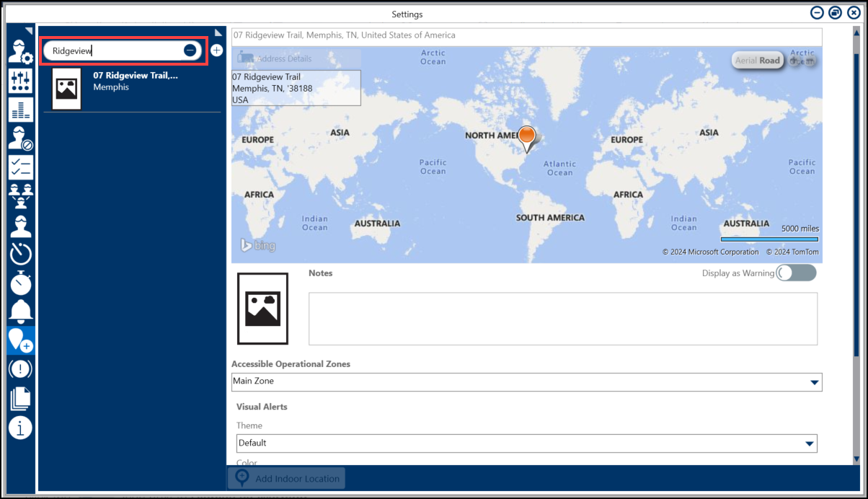Toggle the Display as Warning switch
This screenshot has height=499, width=868.
click(x=796, y=273)
